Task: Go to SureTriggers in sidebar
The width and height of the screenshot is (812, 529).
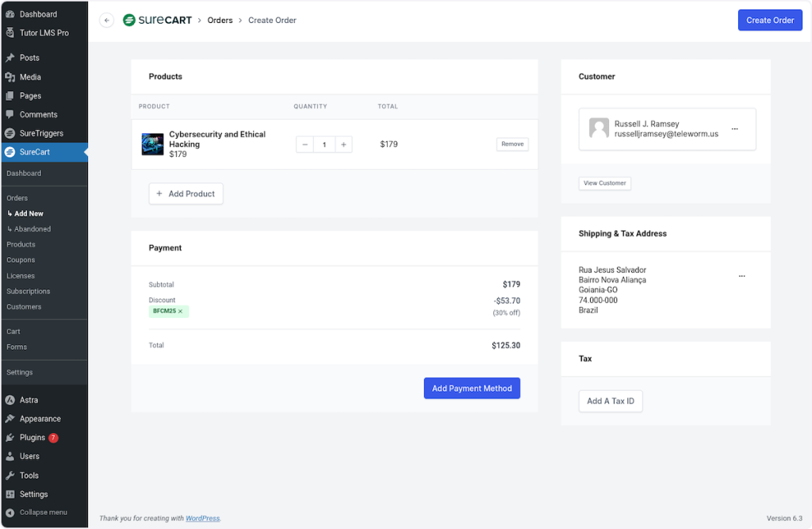Action: 41,133
